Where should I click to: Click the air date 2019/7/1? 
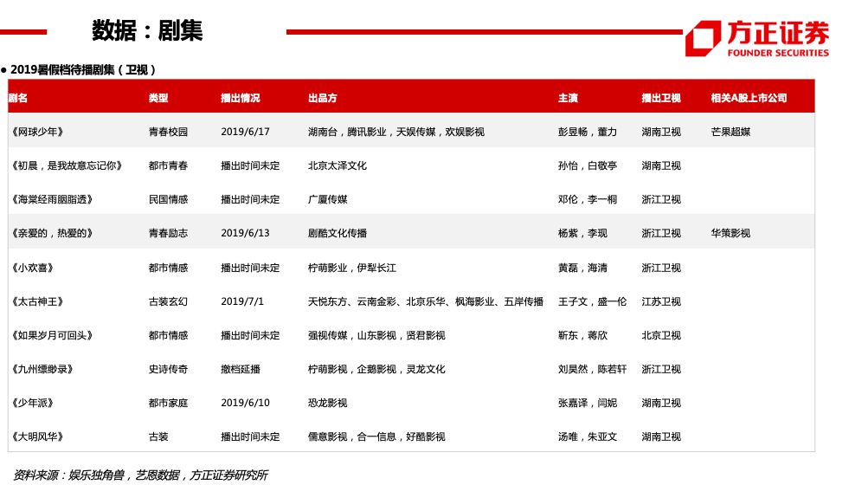tap(242, 301)
